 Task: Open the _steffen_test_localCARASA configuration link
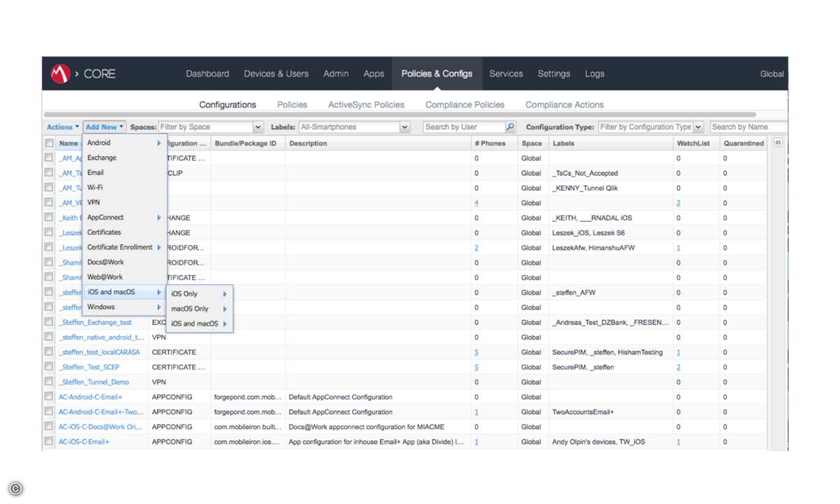(99, 352)
